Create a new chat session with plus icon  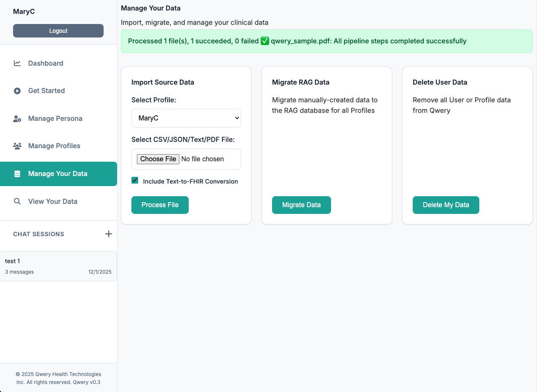tap(109, 234)
